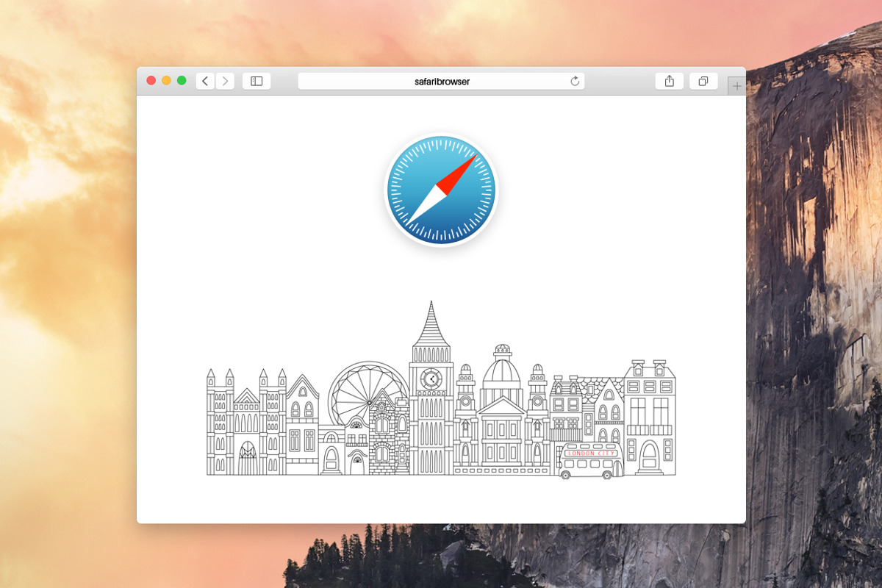Reload the page with the refresh icon
882x588 pixels.
[x=575, y=81]
